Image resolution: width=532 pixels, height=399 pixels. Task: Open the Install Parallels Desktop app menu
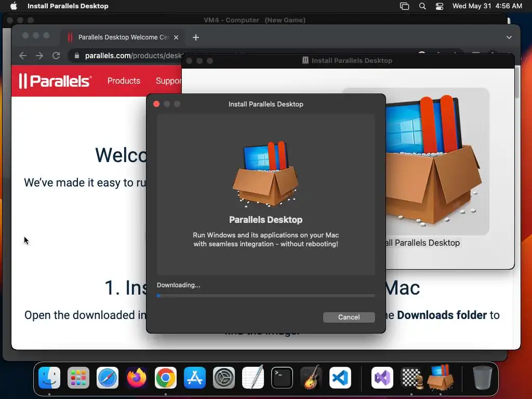(x=68, y=6)
